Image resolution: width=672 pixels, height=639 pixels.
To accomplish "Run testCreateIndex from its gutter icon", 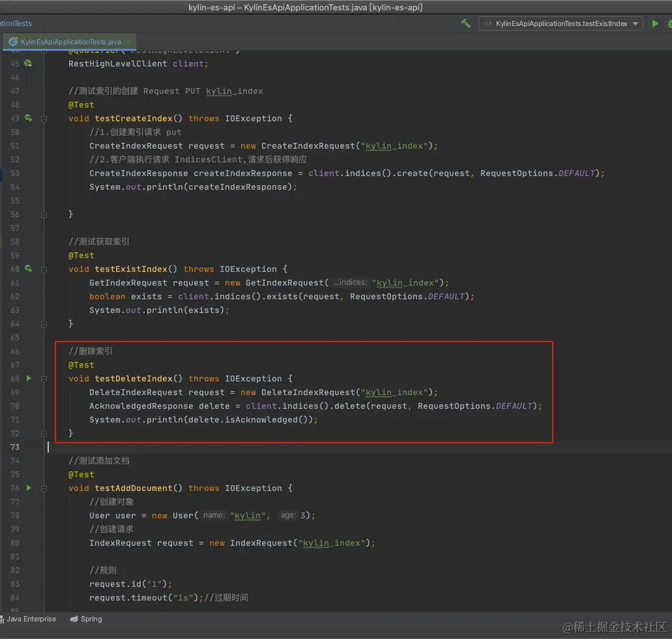I will click(x=28, y=118).
